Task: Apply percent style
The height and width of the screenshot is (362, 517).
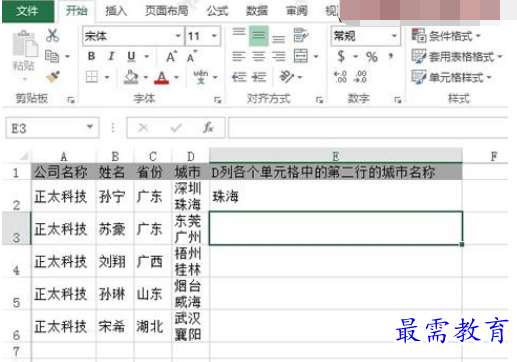Action: (x=372, y=57)
